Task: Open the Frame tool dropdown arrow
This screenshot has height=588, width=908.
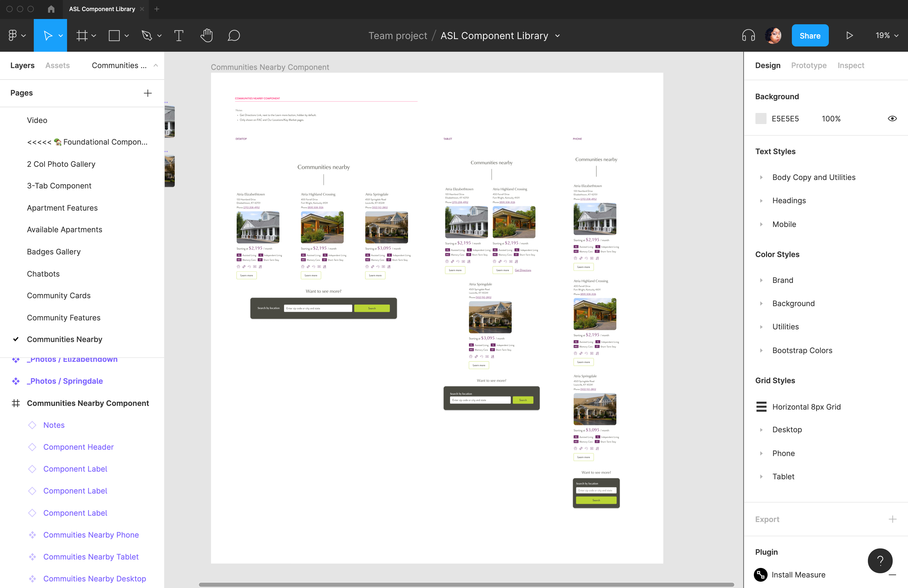Action: coord(94,35)
